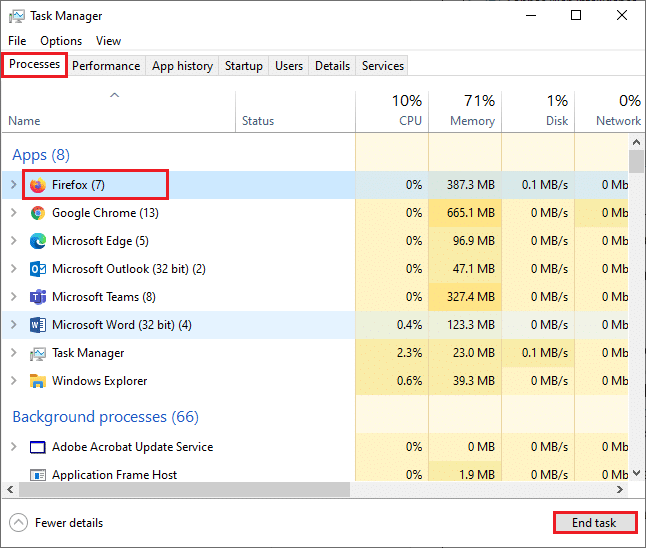This screenshot has width=646, height=548.
Task: Expand the Google Chrome process group
Action: click(14, 213)
